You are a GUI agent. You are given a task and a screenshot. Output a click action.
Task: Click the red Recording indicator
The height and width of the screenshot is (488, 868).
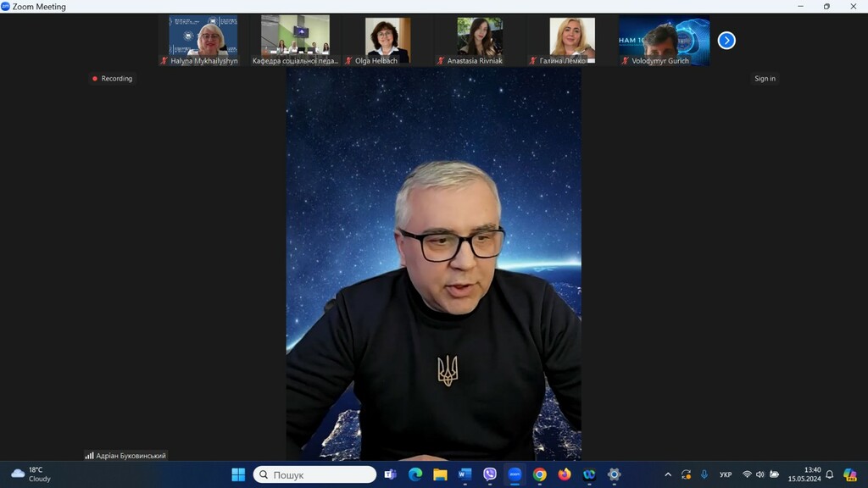112,79
